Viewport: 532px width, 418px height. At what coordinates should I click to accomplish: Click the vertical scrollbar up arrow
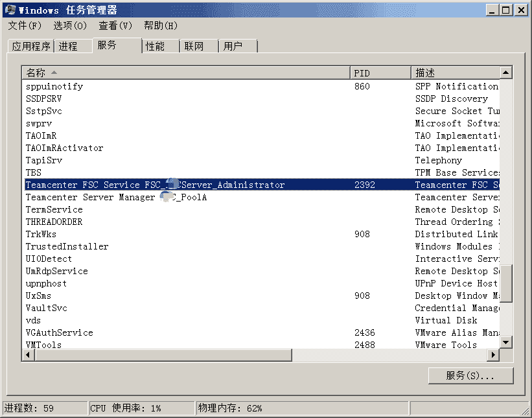(506, 73)
